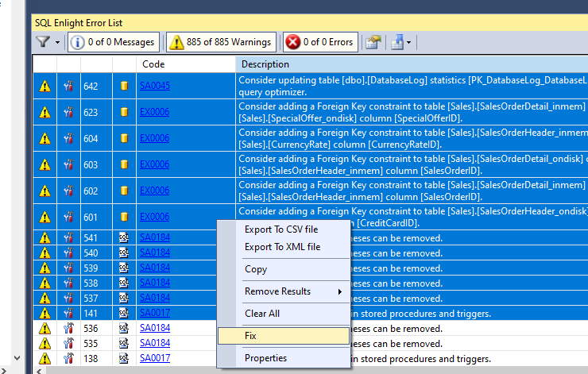Click the database icon in row 623
Viewport: 588px width, 374px height.
124,112
